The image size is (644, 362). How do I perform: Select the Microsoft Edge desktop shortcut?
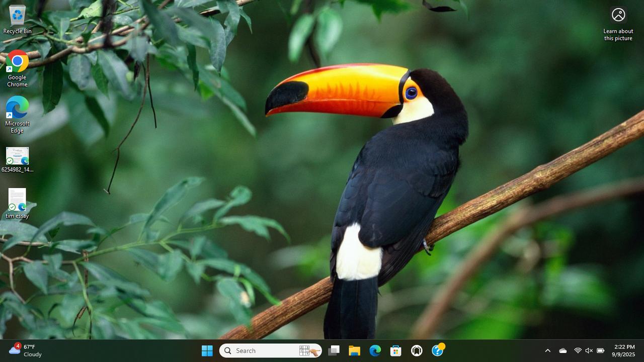tap(17, 113)
